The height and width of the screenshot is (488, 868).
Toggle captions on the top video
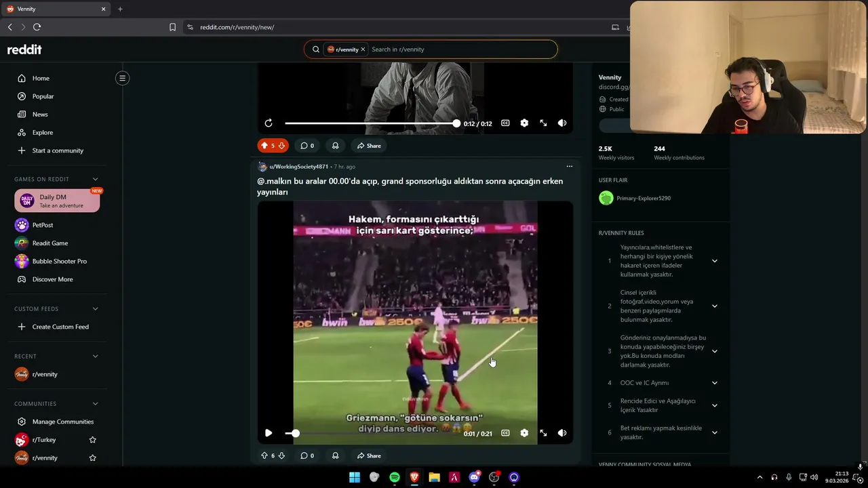click(505, 123)
